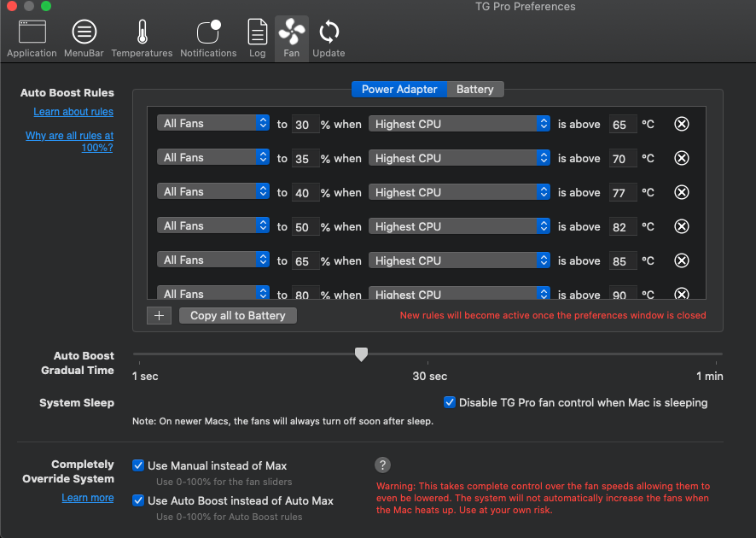Screen dimensions: 756x538
Task: Toggle Disable TG Pro fan control when sleeping
Action: [450, 402]
